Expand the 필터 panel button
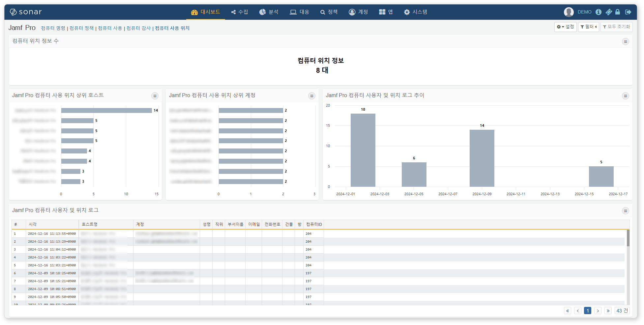This screenshot has width=644, height=325. 588,27
